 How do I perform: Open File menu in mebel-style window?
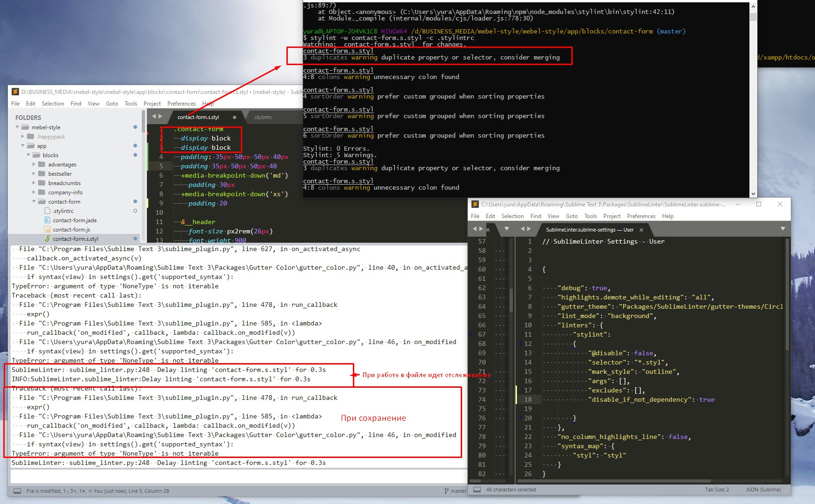point(15,104)
